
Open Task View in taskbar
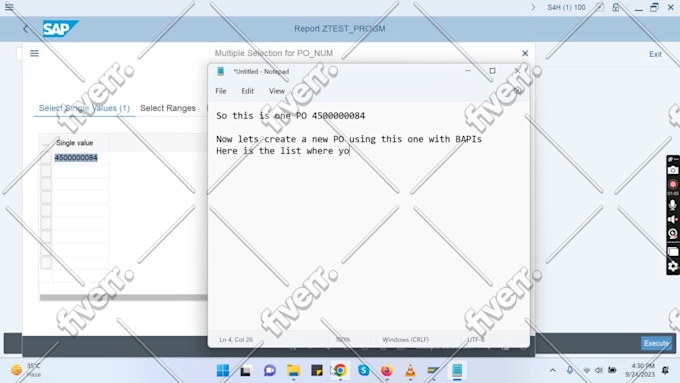(246, 371)
